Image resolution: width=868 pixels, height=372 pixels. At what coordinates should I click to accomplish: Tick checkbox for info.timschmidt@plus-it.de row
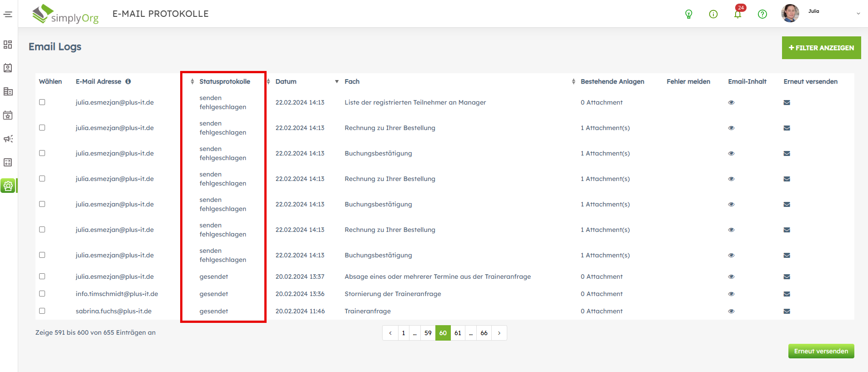point(42,294)
